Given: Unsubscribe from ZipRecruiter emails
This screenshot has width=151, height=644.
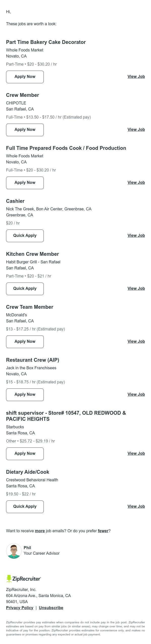Looking at the screenshot, I should click(x=51, y=608).
